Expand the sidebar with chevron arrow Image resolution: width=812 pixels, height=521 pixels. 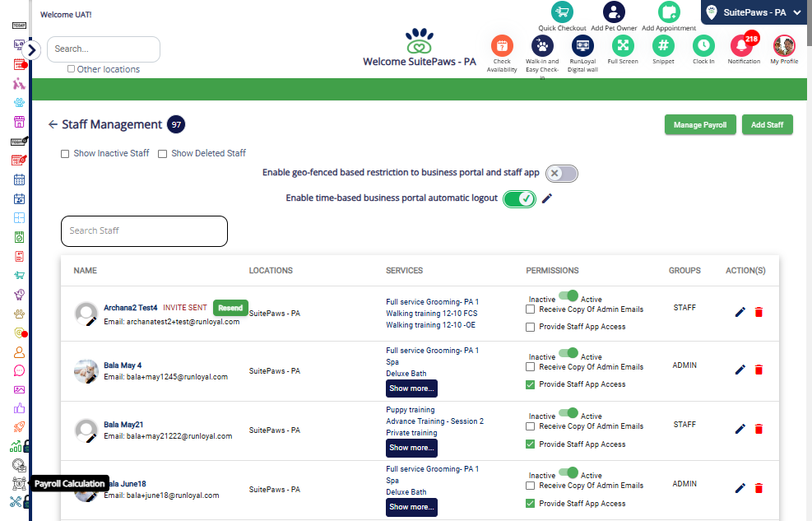[x=31, y=50]
